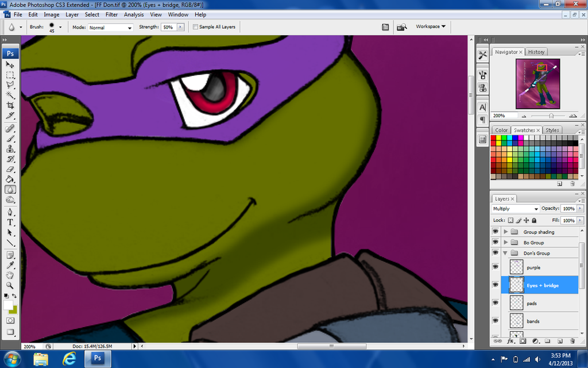Viewport: 588px width, 368px height.
Task: Switch to the History tab
Action: click(536, 52)
